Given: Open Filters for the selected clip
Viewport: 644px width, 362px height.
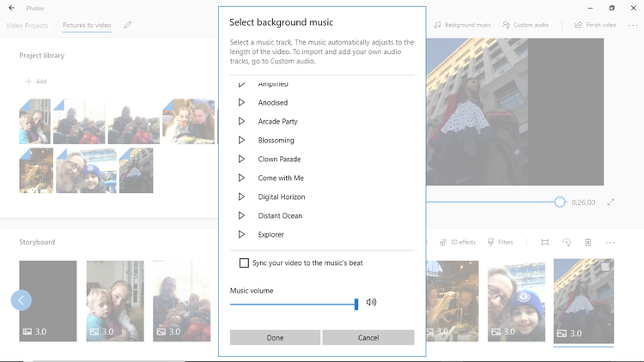Looking at the screenshot, I should pos(501,242).
